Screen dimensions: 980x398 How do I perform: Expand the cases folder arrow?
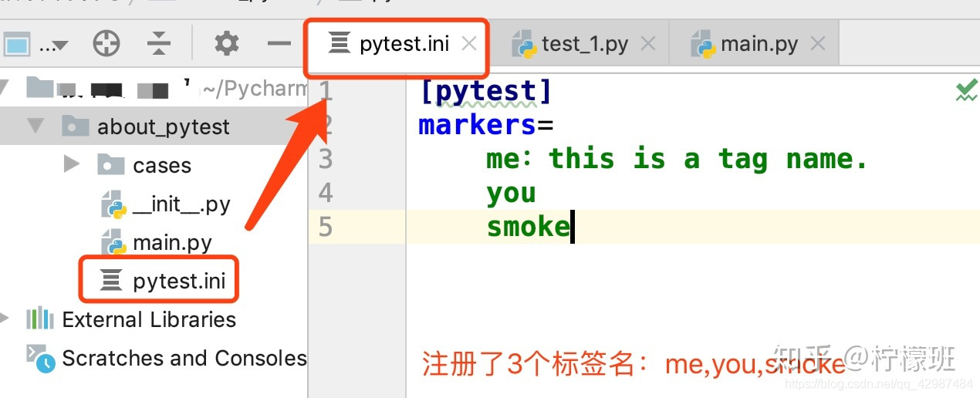pos(72,164)
